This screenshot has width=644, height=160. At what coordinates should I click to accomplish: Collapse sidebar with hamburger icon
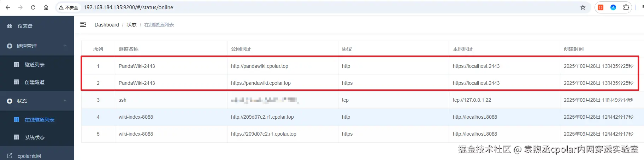tap(83, 24)
